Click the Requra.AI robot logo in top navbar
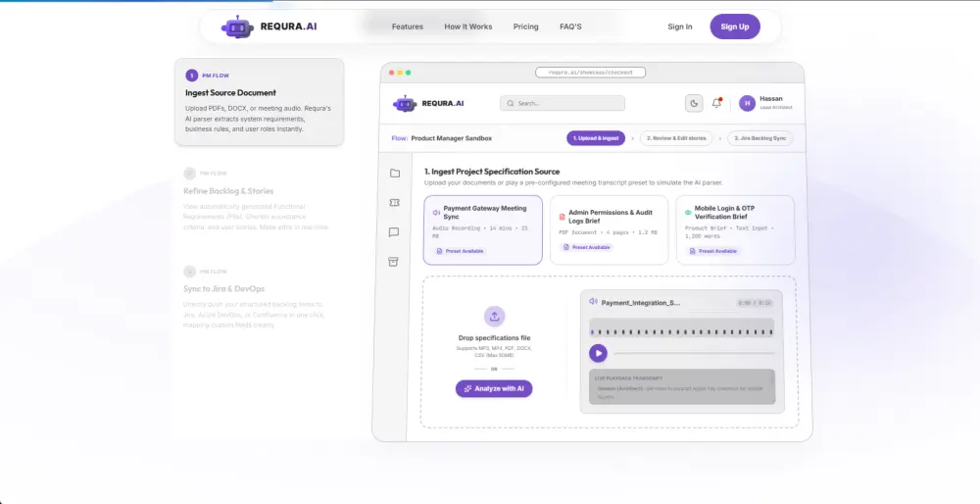 click(237, 26)
